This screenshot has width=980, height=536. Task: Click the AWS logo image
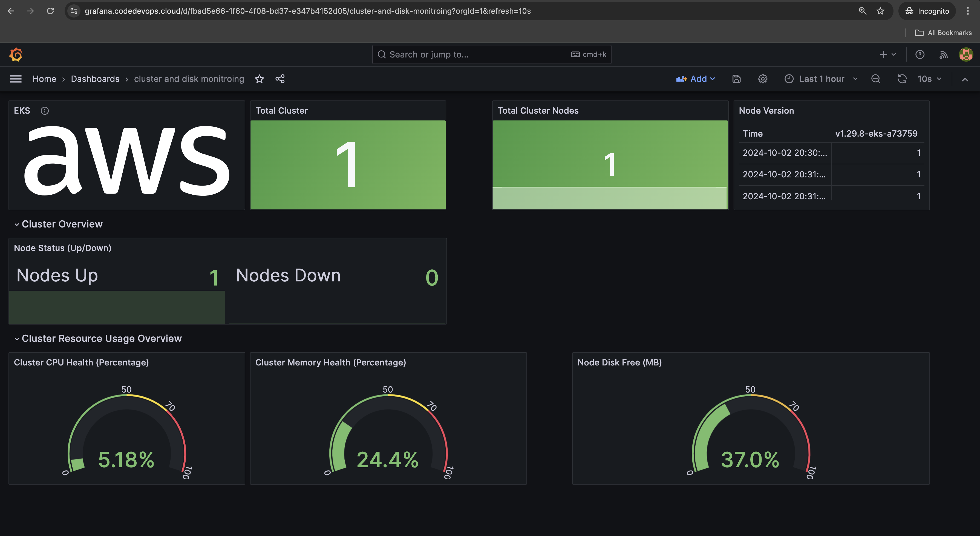127,160
